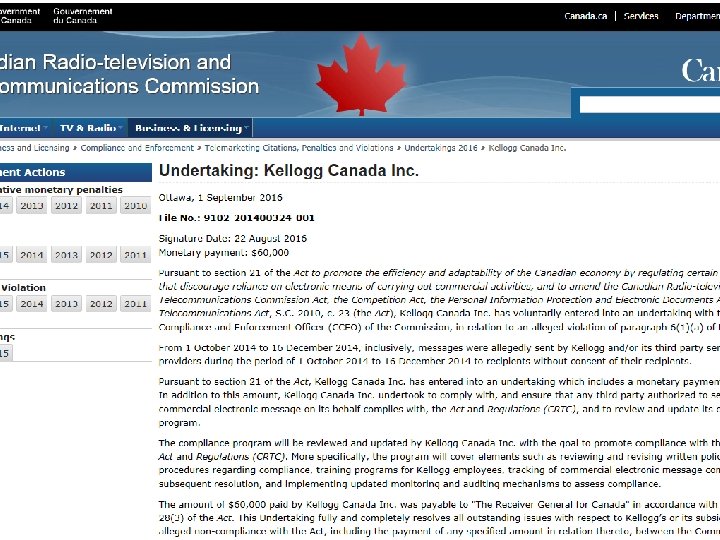Click the Enforcement Actions sidebar header
The height and width of the screenshot is (540, 720).
33,172
